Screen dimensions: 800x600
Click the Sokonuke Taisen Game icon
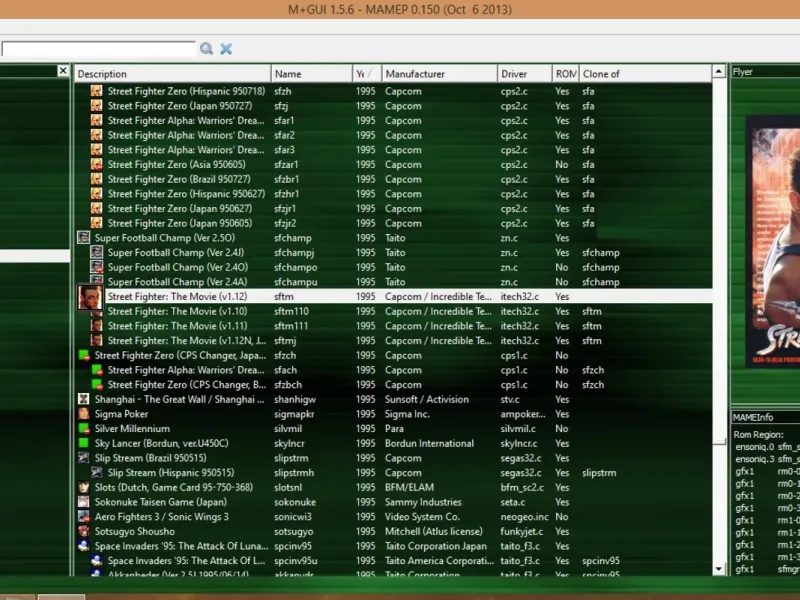coord(84,502)
